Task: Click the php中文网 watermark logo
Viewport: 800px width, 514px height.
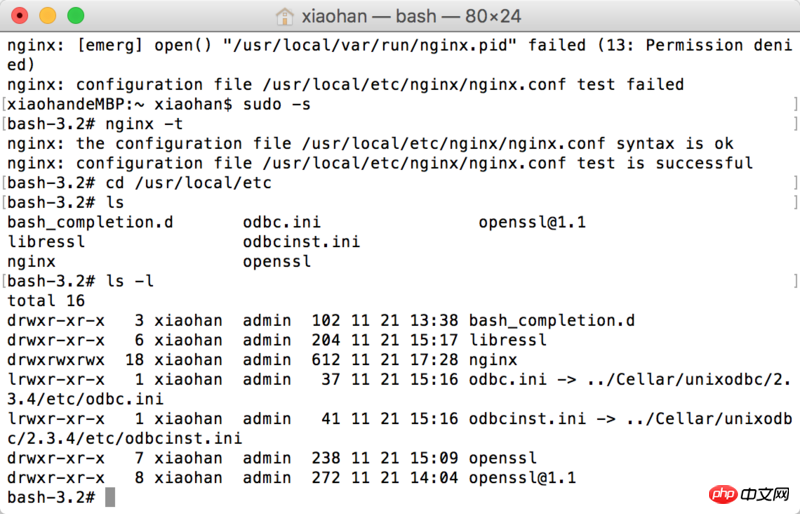Action: 749,494
